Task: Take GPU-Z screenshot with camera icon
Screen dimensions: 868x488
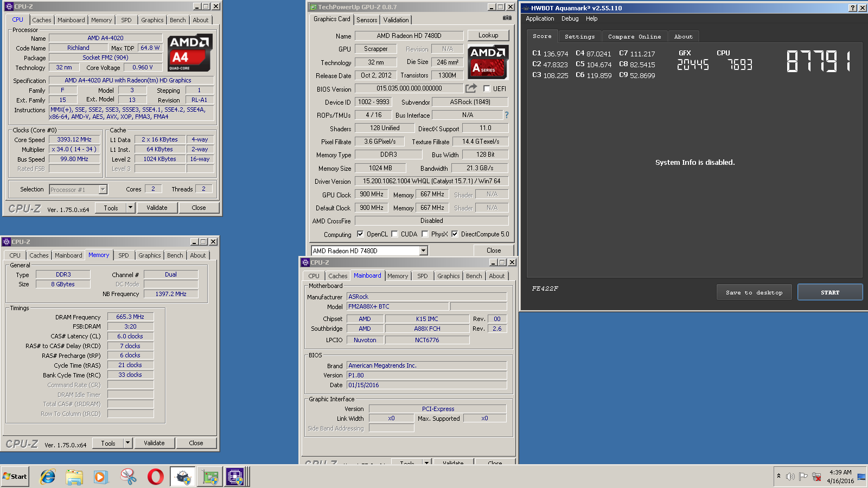Action: (507, 18)
